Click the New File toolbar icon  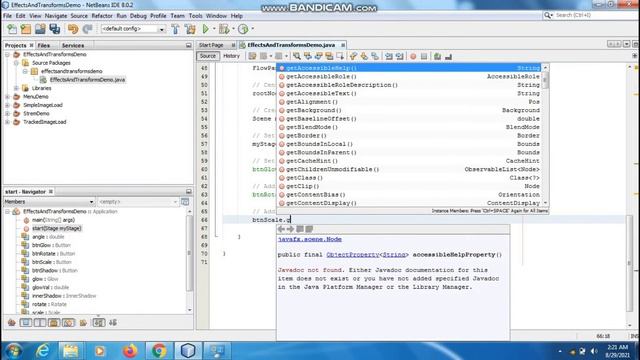[12, 29]
